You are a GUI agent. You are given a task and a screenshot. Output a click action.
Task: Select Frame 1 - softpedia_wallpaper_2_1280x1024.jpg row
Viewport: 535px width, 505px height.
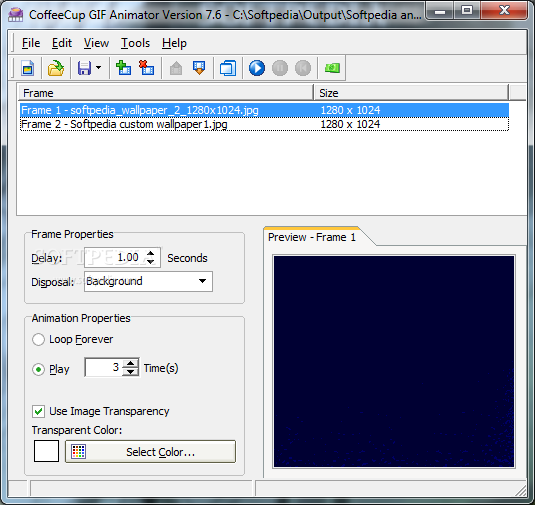[264, 110]
